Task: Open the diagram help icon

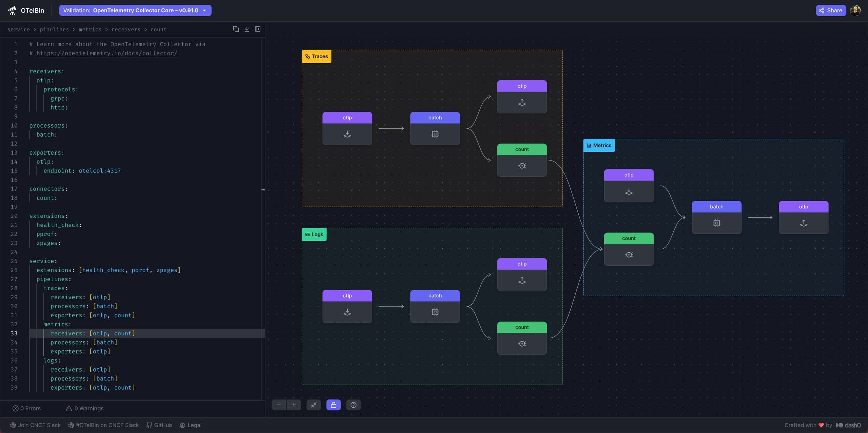Action: 353,405
